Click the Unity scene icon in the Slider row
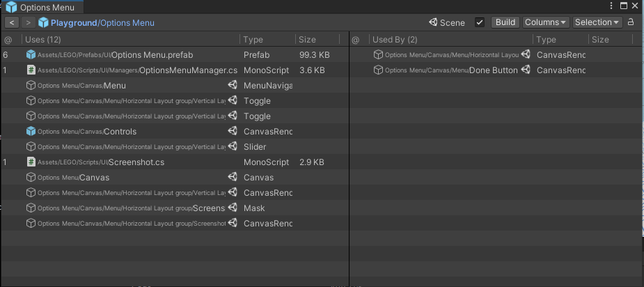 pos(232,146)
